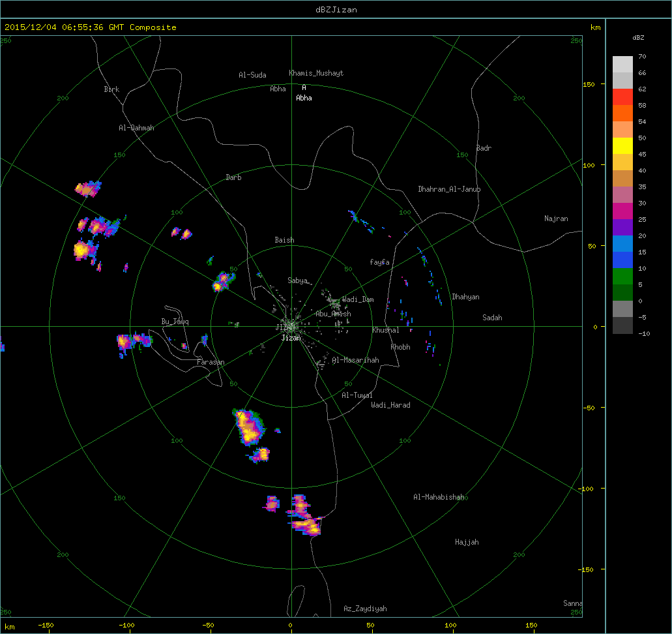Pick the 'Al-Mahabishah' location label
The width and height of the screenshot is (672, 634).
[439, 497]
